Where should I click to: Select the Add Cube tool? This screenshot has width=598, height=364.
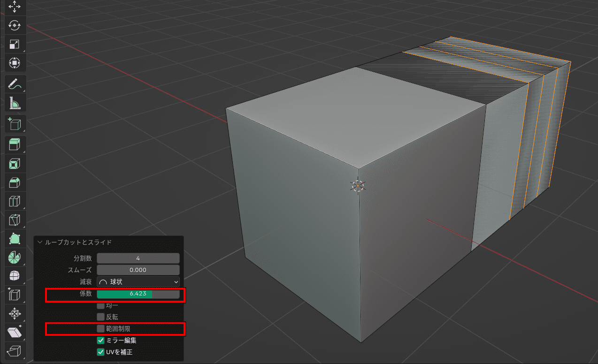(15, 124)
